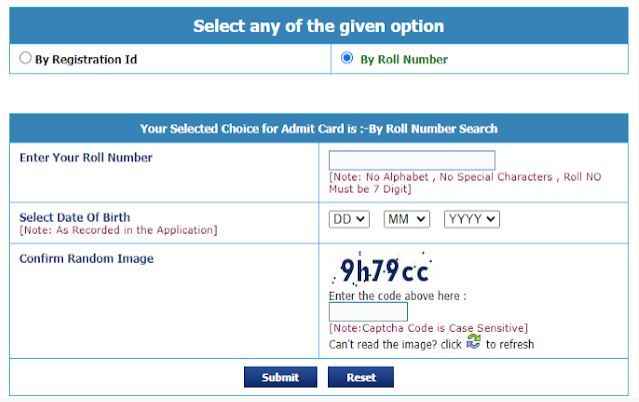This screenshot has width=639, height=402.
Task: Click the Reset button
Action: click(x=360, y=377)
